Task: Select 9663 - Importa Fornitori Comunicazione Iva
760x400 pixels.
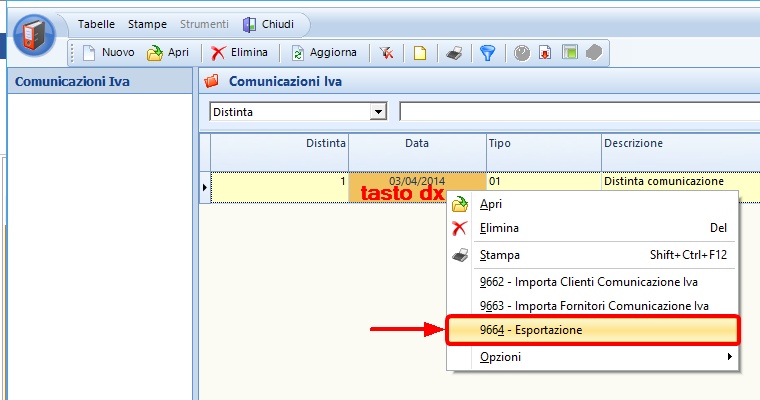Action: (592, 306)
